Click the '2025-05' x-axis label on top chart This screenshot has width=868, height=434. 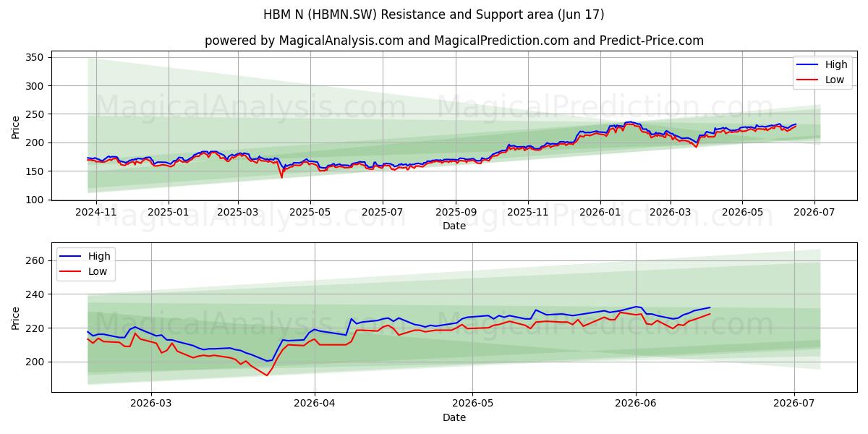(310, 213)
